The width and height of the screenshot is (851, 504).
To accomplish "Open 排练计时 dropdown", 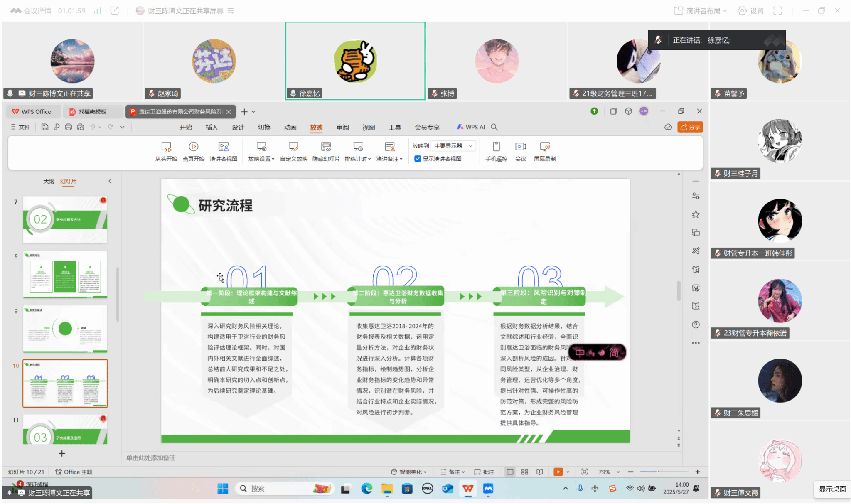I will click(x=357, y=151).
